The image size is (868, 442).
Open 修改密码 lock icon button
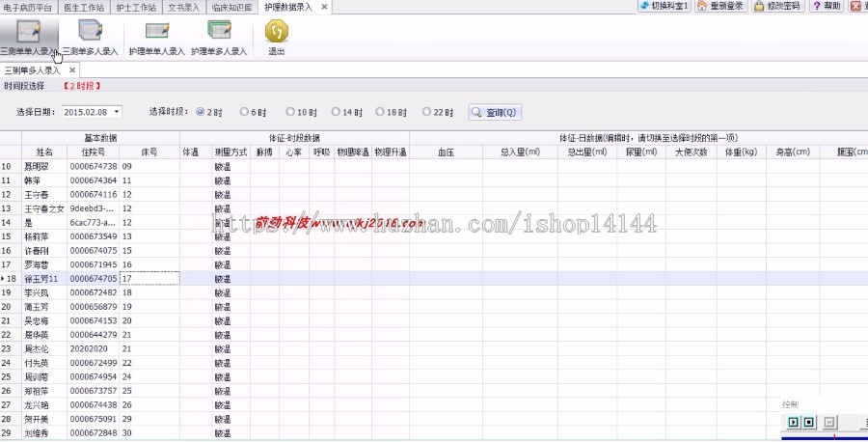point(777,6)
